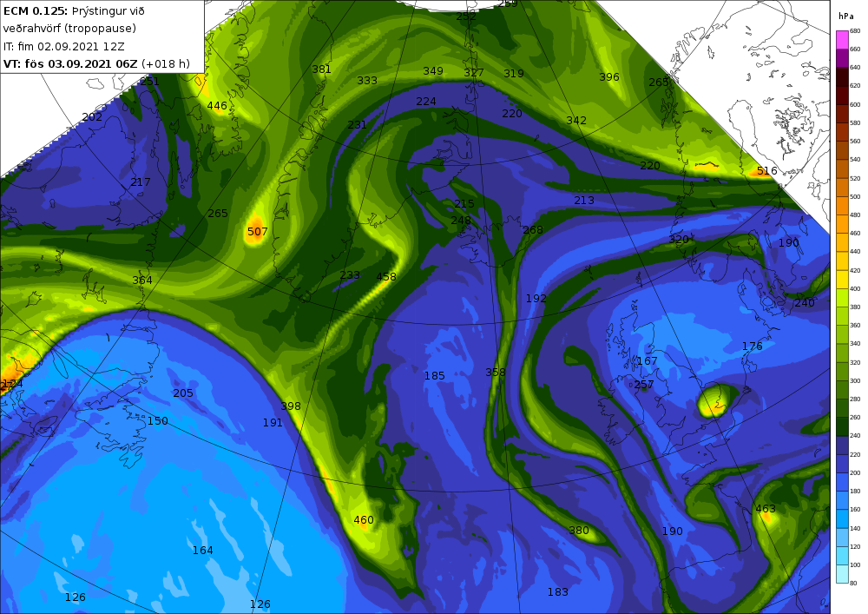Select the lightest cyan swatch above the 80 legend label
This screenshot has width=868, height=614.
(842, 573)
